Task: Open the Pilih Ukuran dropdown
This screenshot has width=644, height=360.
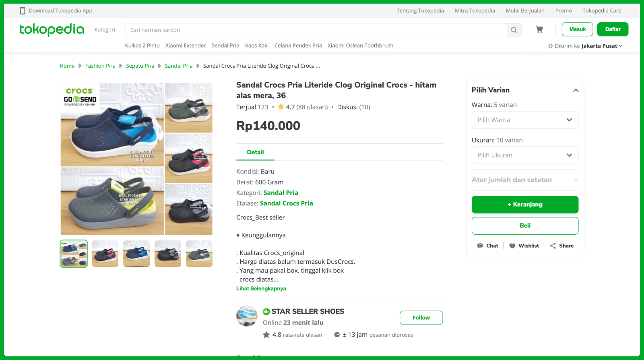Action: click(525, 155)
